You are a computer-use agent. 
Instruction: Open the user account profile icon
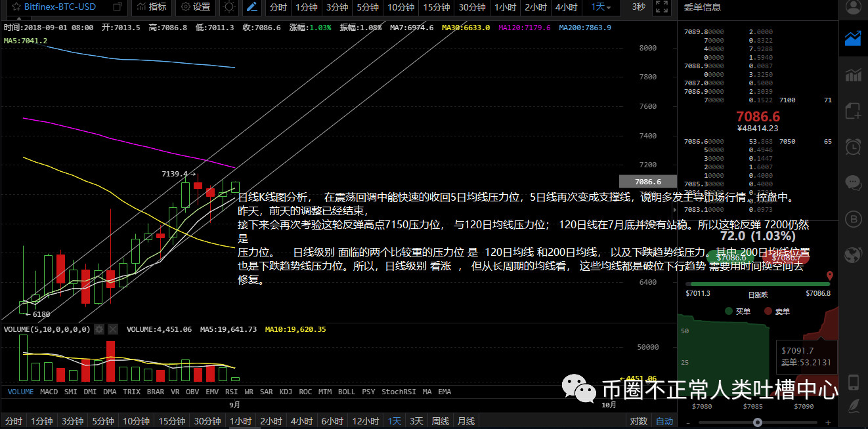pyautogui.click(x=854, y=7)
